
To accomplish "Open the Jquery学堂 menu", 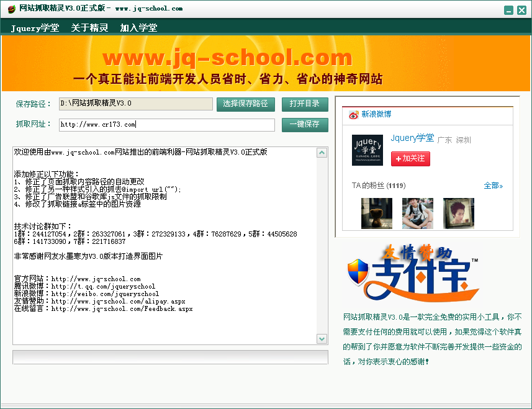I will click(34, 27).
